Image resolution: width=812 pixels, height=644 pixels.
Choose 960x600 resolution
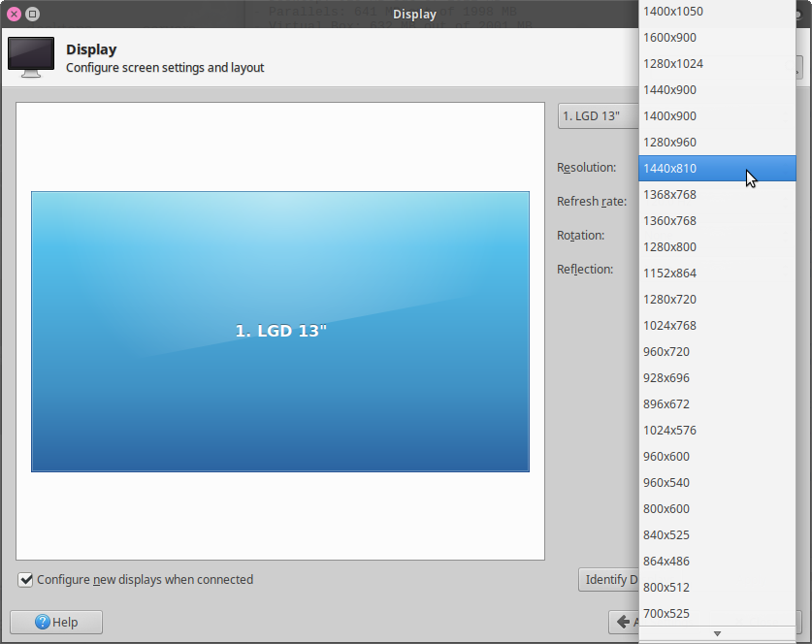click(x=717, y=457)
